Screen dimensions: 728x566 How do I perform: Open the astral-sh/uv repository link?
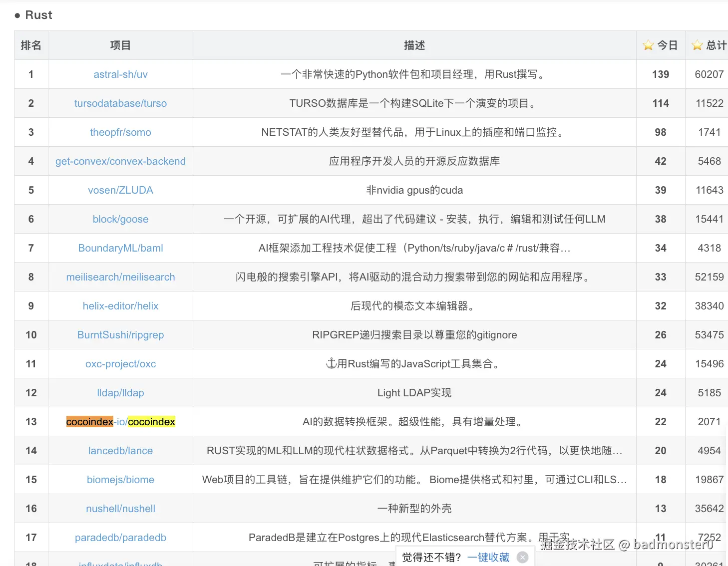[x=120, y=74]
